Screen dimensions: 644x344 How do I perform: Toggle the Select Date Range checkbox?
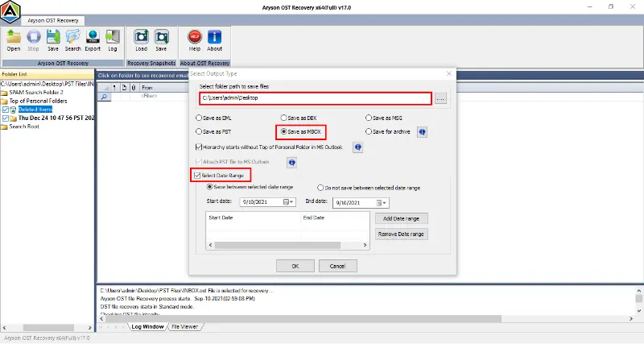click(197, 176)
